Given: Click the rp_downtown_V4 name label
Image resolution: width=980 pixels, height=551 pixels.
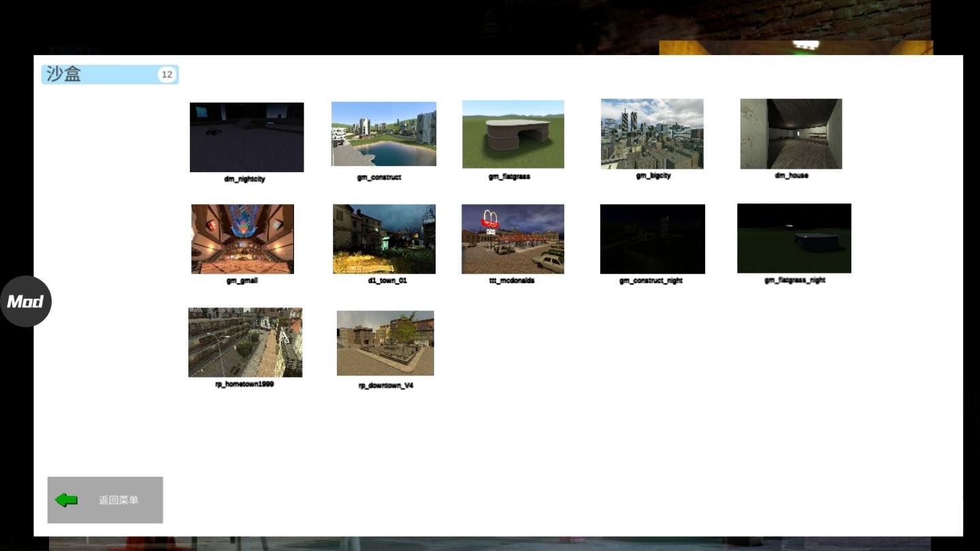Looking at the screenshot, I should tap(386, 386).
